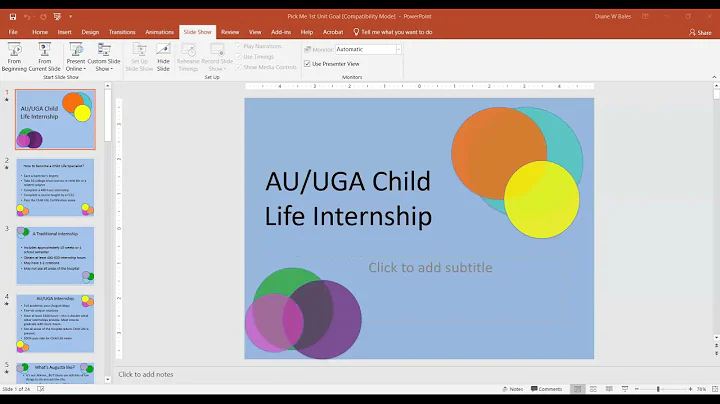
Task: Click the zoom slider handle
Action: [x=658, y=389]
